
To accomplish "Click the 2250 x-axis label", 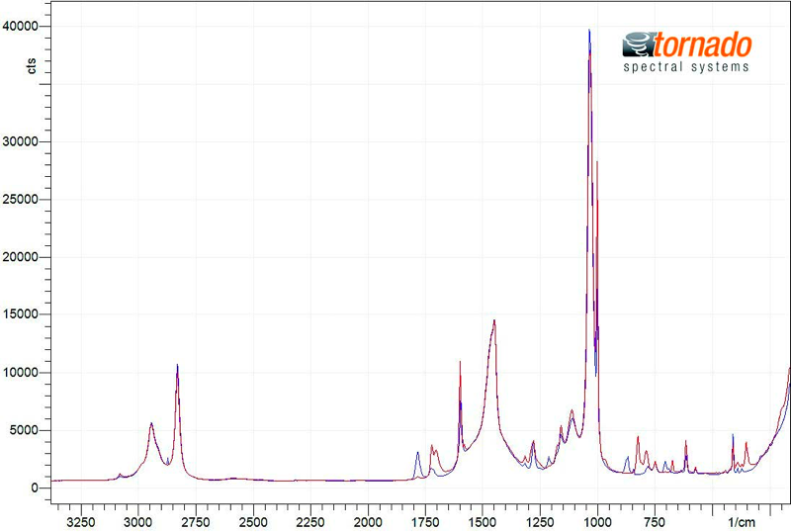I will (310, 522).
